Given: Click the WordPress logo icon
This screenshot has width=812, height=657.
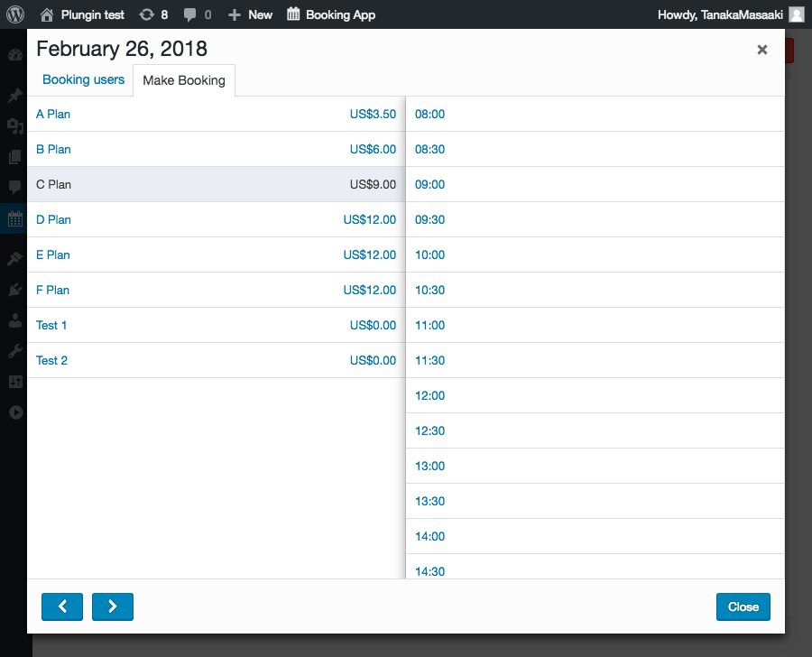Looking at the screenshot, I should (x=15, y=14).
